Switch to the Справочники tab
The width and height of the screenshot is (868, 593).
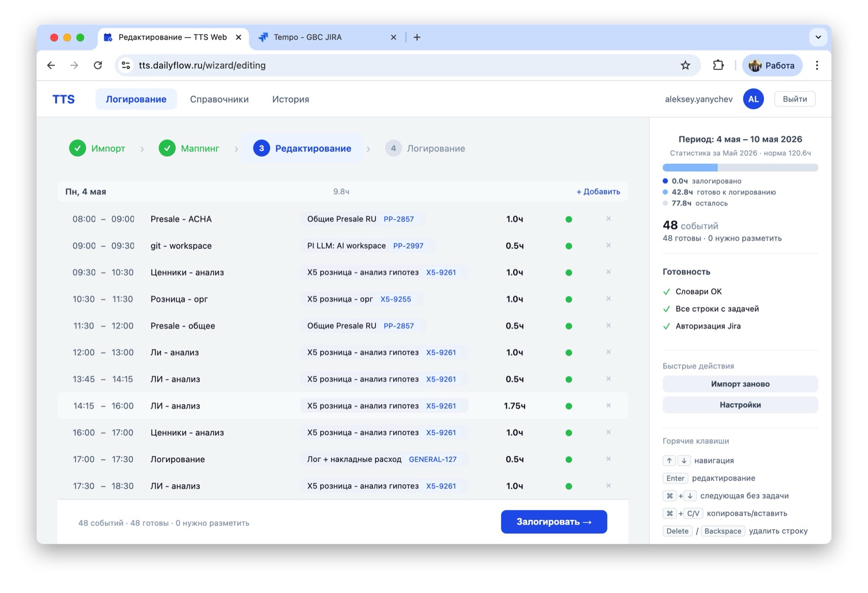[x=219, y=99]
